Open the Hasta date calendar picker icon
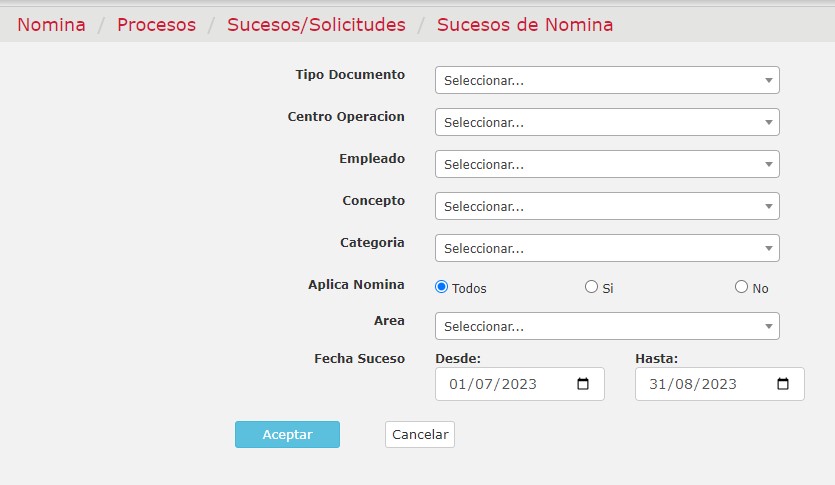This screenshot has height=485, width=835. 782,384
